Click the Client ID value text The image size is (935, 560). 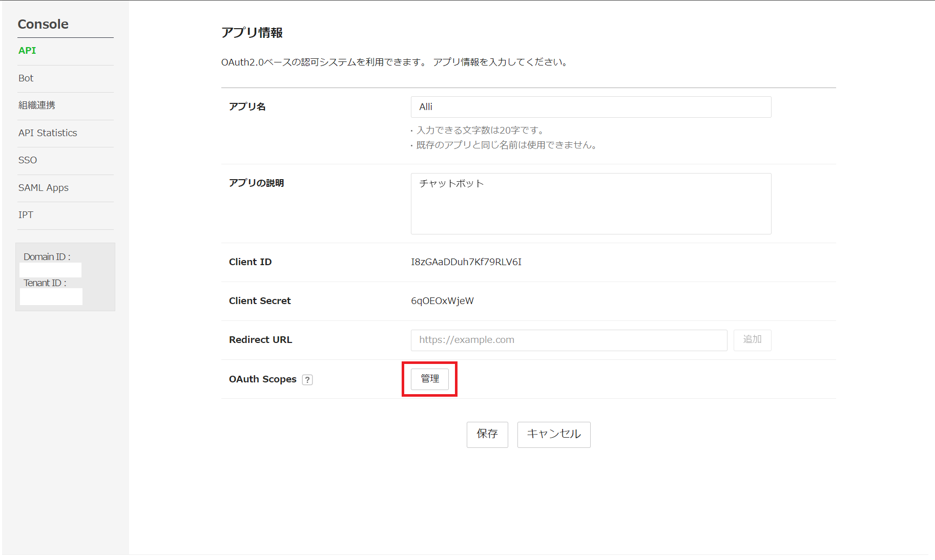(x=466, y=262)
